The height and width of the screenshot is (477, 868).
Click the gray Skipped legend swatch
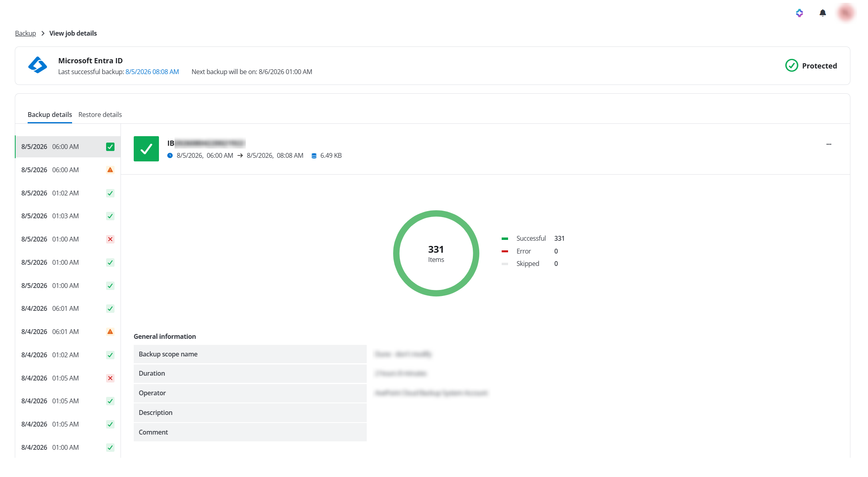(504, 264)
